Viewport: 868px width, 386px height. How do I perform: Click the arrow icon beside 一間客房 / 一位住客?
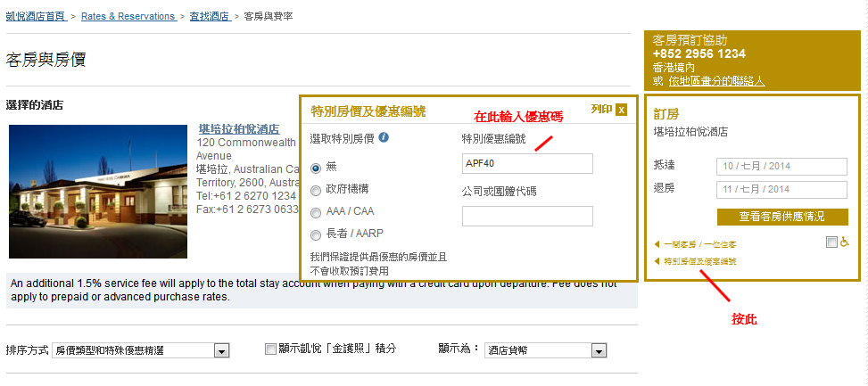[657, 243]
